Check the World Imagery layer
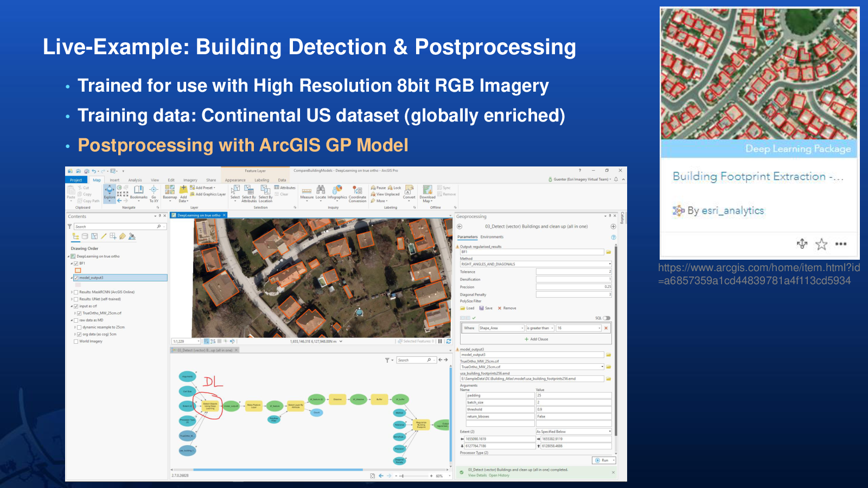The image size is (868, 488). tap(76, 342)
